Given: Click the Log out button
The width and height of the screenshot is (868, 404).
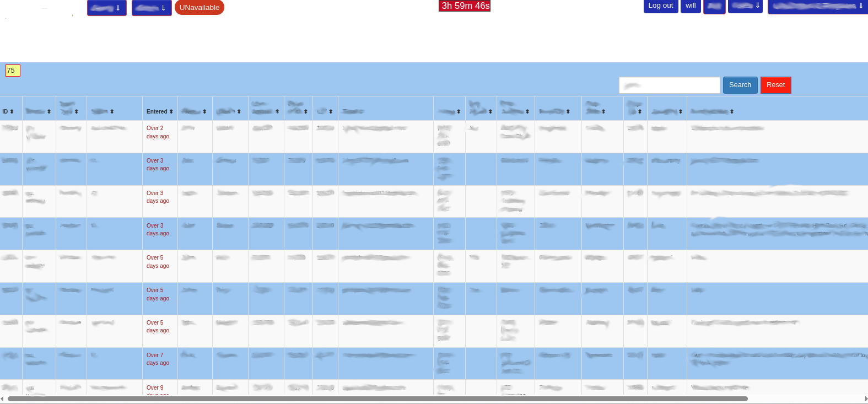Looking at the screenshot, I should (x=661, y=6).
